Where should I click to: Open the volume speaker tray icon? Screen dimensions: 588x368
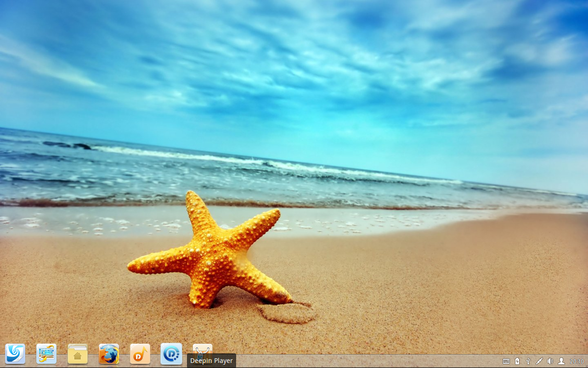[x=550, y=361]
